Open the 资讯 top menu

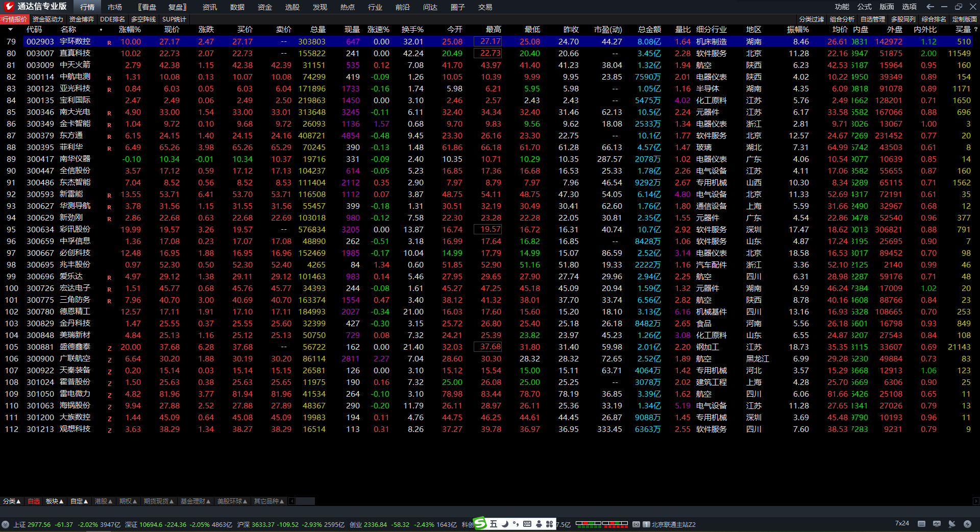[210, 7]
